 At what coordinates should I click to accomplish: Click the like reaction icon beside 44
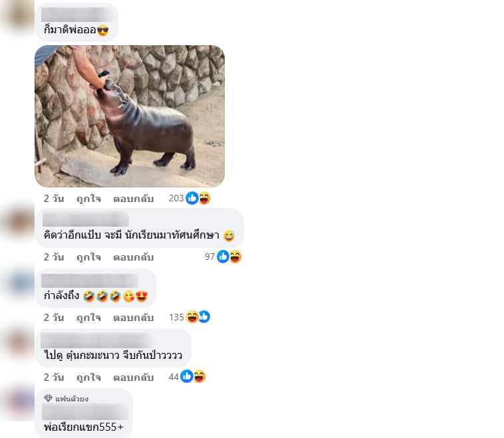[x=187, y=376]
